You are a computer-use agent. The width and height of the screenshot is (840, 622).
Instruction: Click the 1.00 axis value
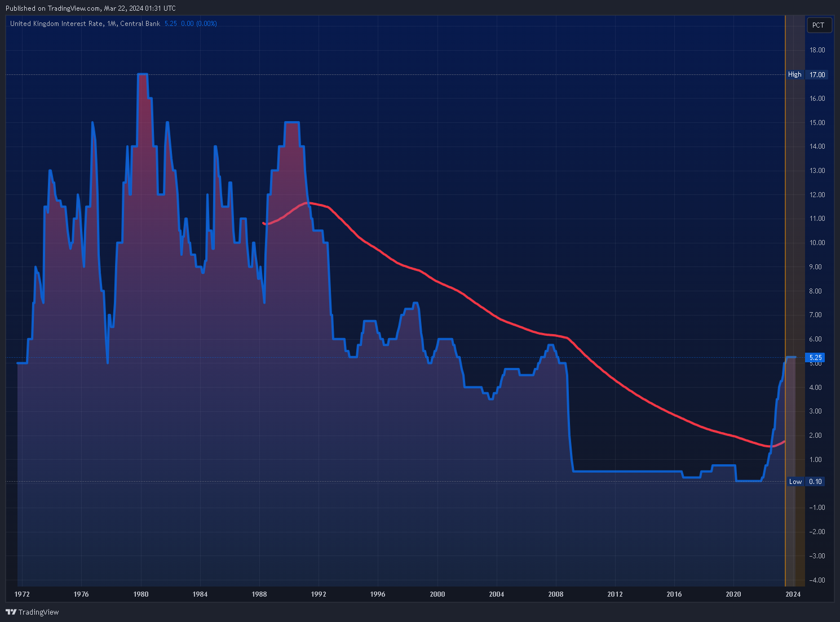(x=815, y=460)
